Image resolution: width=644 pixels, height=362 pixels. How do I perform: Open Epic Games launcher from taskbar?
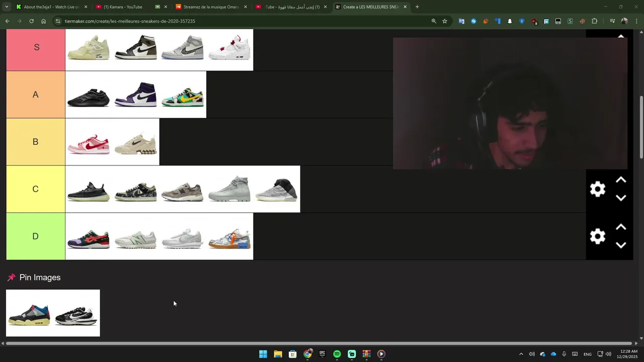click(x=322, y=354)
